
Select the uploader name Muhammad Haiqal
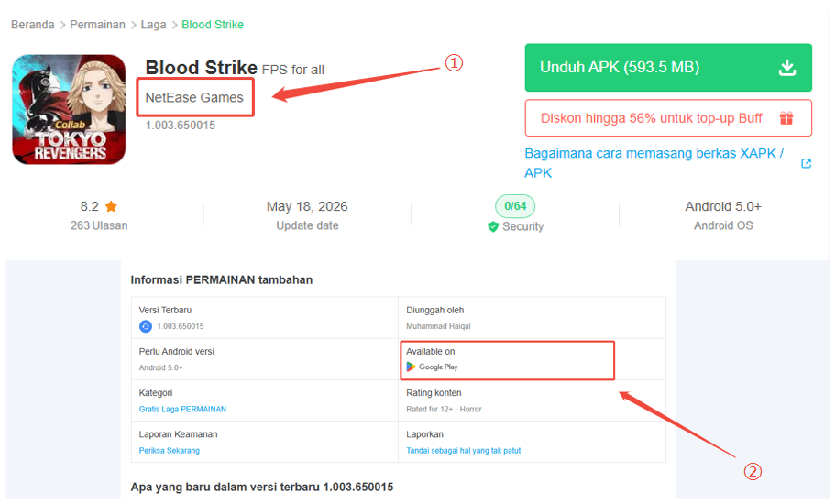click(x=438, y=326)
